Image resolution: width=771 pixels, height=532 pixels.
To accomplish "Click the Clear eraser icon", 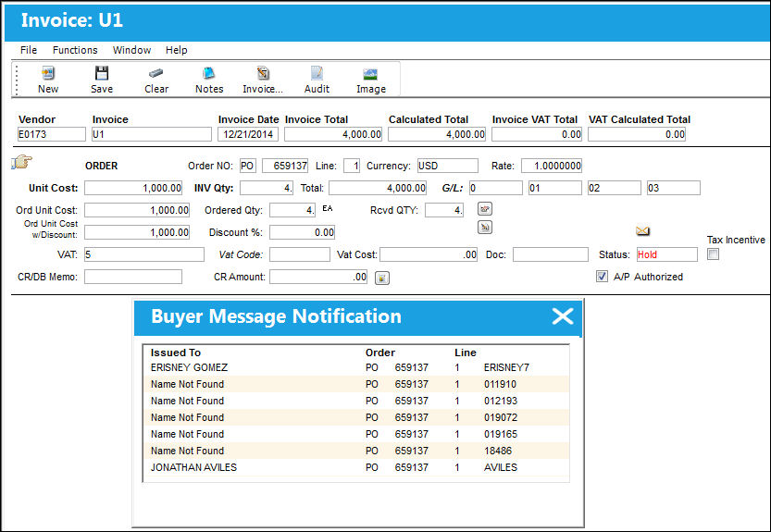I will (x=155, y=74).
